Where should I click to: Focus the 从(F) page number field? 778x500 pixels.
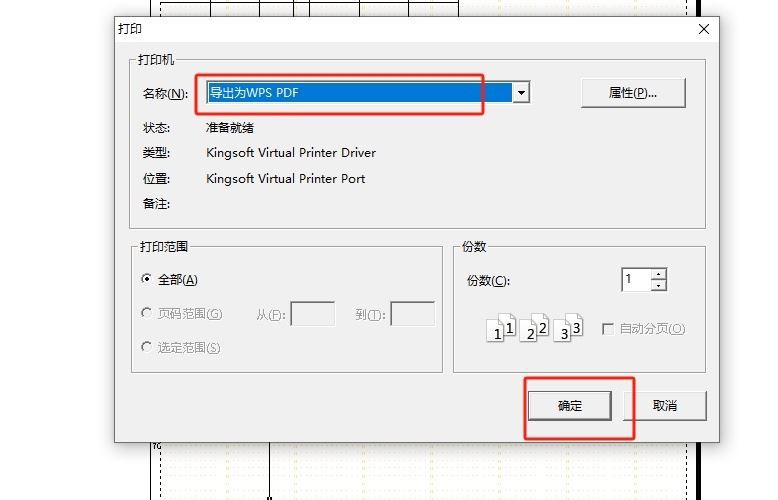[313, 313]
